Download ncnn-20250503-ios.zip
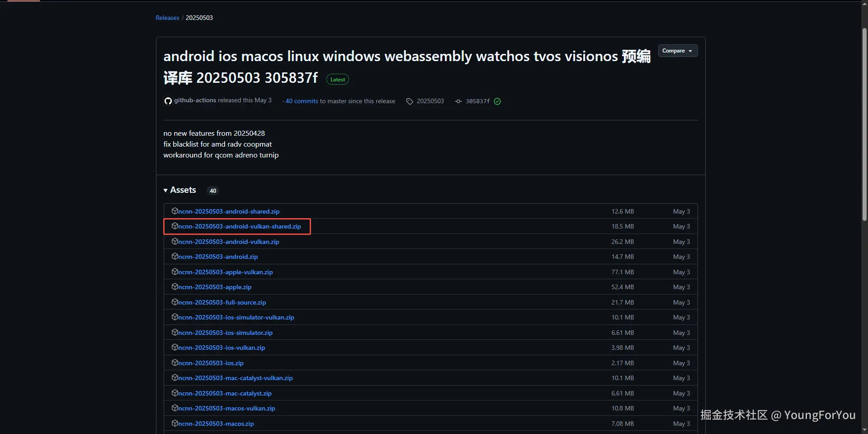 point(211,363)
